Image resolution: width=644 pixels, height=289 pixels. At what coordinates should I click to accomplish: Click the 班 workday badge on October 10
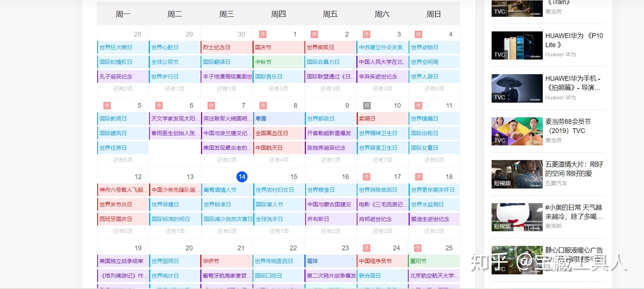tap(367, 106)
